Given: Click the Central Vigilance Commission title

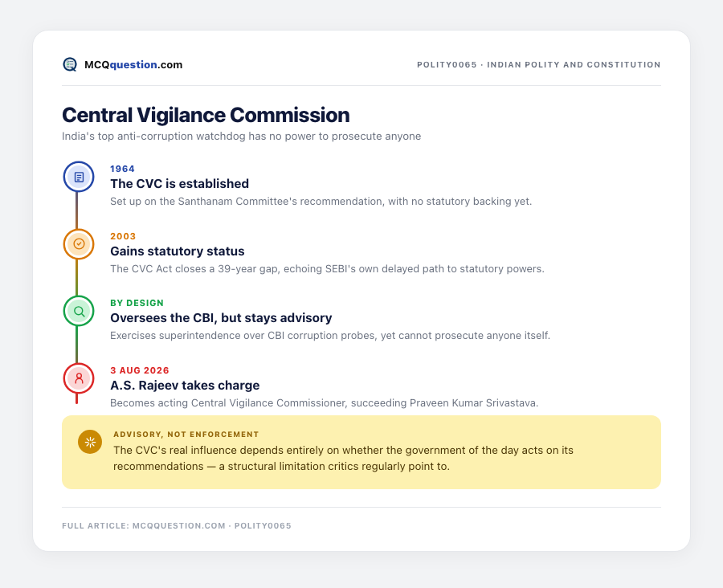Looking at the screenshot, I should coord(206,115).
